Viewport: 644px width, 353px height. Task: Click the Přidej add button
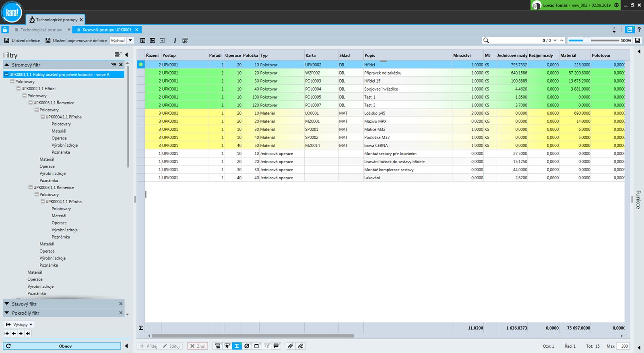click(x=148, y=346)
